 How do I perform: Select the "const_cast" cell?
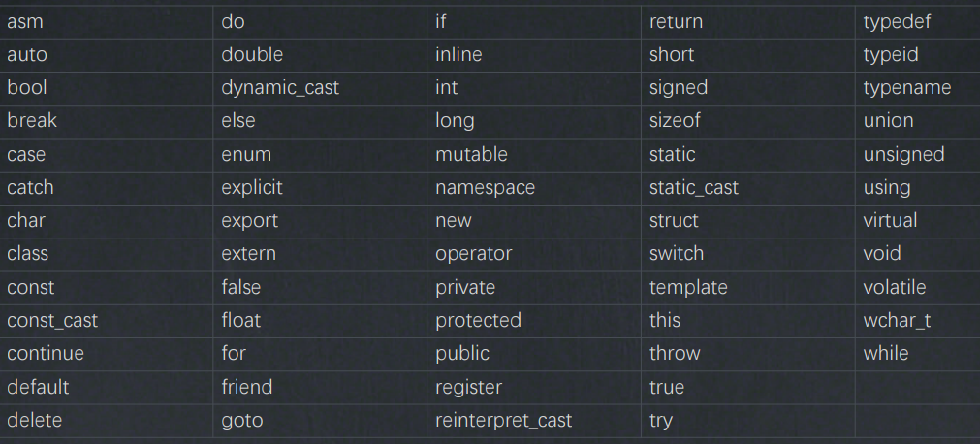(52, 320)
